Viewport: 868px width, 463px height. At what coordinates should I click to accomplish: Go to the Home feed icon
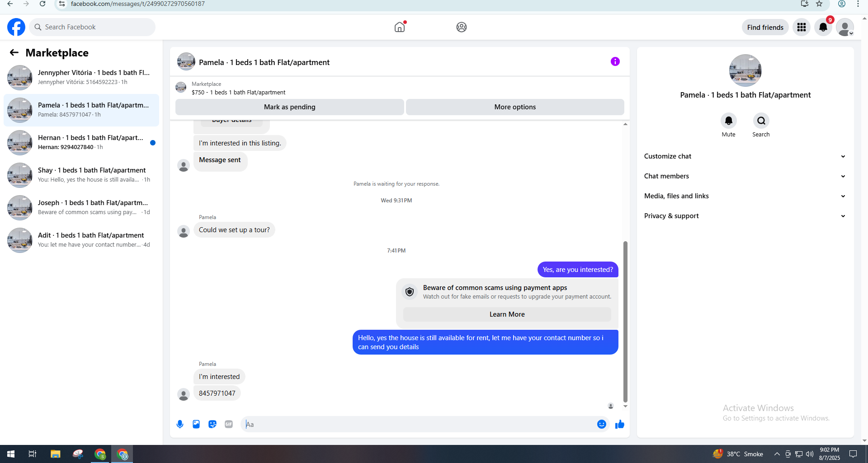pyautogui.click(x=400, y=27)
